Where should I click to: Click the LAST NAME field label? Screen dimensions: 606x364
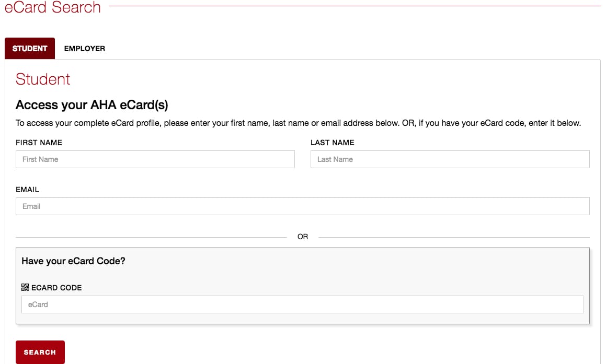333,143
